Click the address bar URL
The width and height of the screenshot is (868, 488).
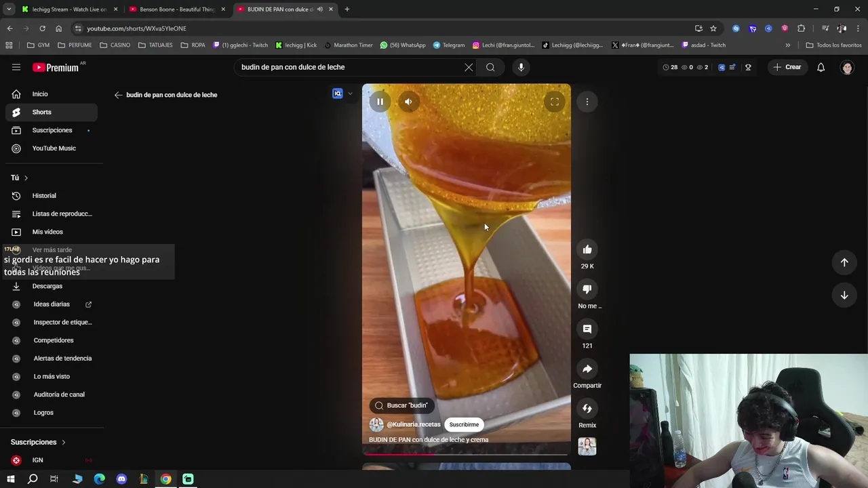coord(136,28)
